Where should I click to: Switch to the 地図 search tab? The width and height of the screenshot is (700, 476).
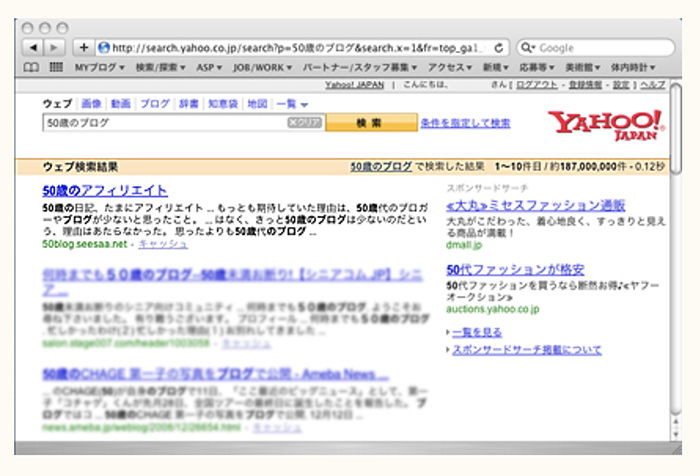257,104
